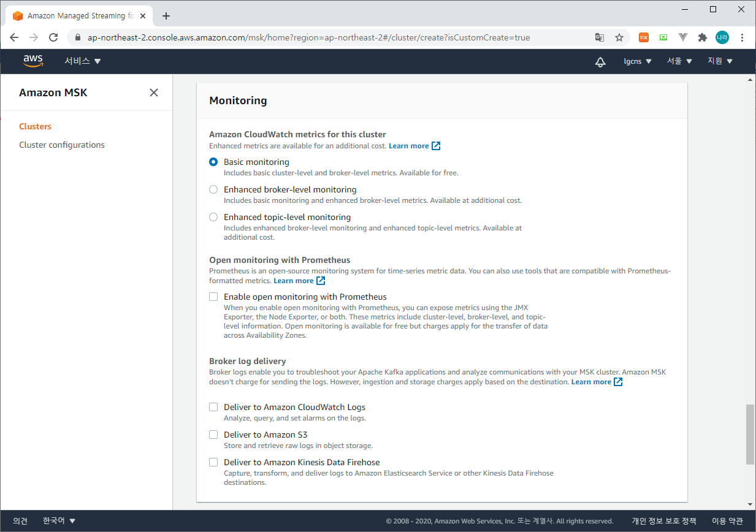This screenshot has height=532, width=756.
Task: Click Learn more for CloudWatch enhanced metrics
Action: tap(408, 146)
